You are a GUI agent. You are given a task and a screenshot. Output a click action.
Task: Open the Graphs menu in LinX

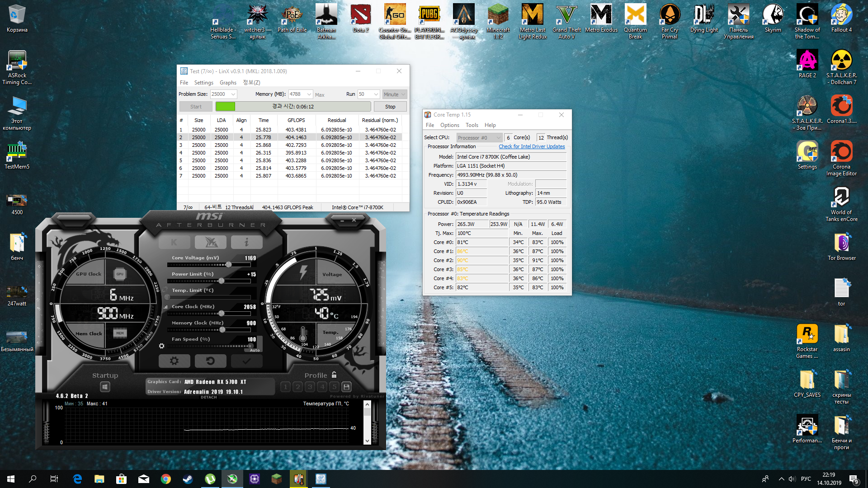228,83
